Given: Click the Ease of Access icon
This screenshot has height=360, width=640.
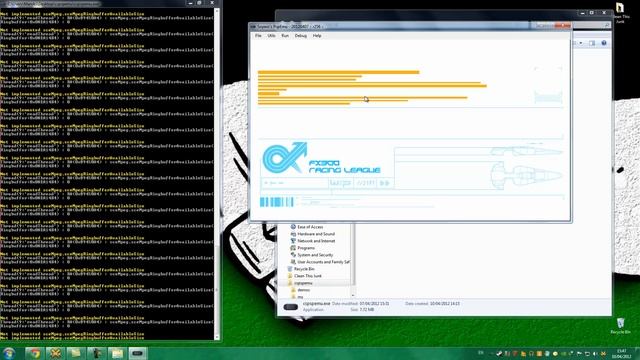Looking at the screenshot, I should 293,227.
